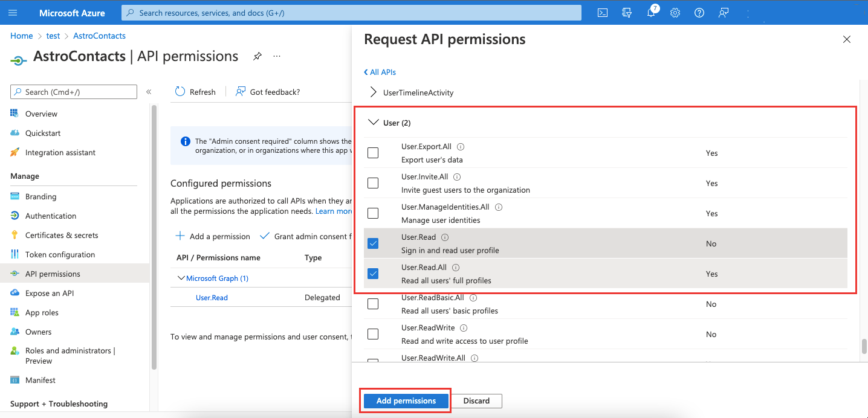Go to test breadcrumb
This screenshot has height=418, width=868.
[x=53, y=36]
